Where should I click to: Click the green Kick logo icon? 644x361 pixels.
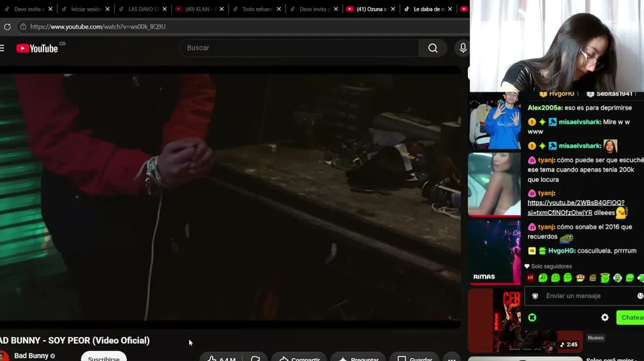532,317
